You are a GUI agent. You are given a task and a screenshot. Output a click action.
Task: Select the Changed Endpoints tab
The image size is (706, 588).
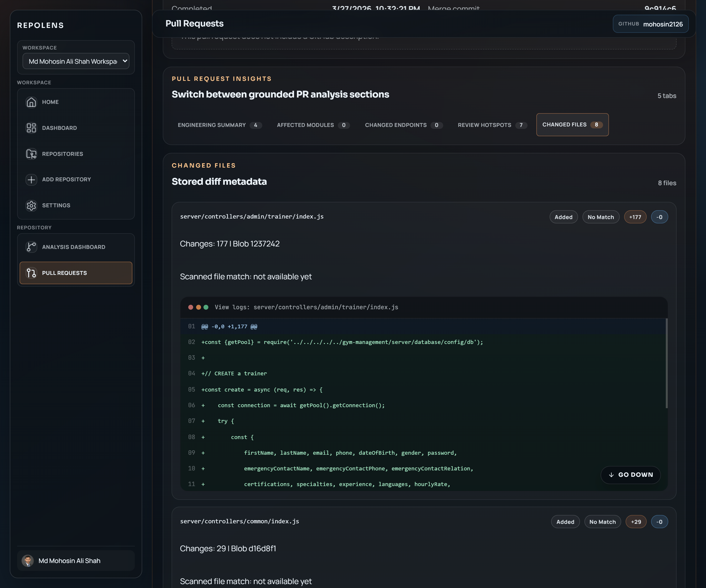click(x=403, y=125)
